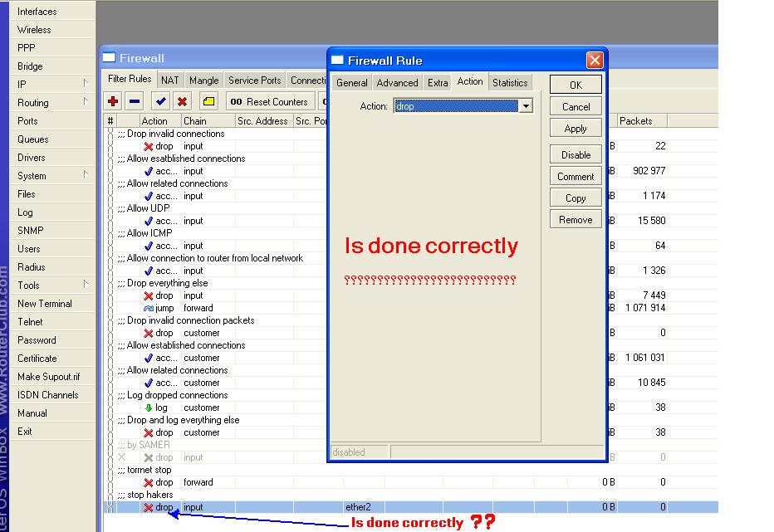Sort by Src. Address column header
This screenshot has width=774, height=532.
point(264,121)
